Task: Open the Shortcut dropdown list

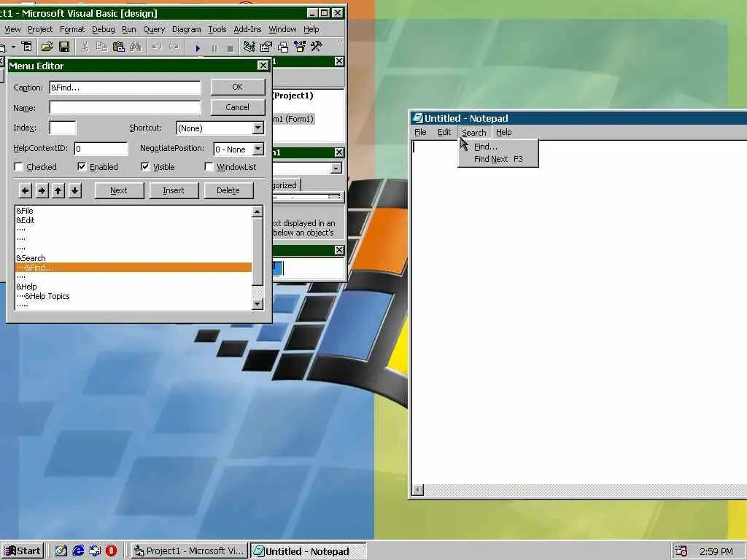Action: tap(258, 128)
